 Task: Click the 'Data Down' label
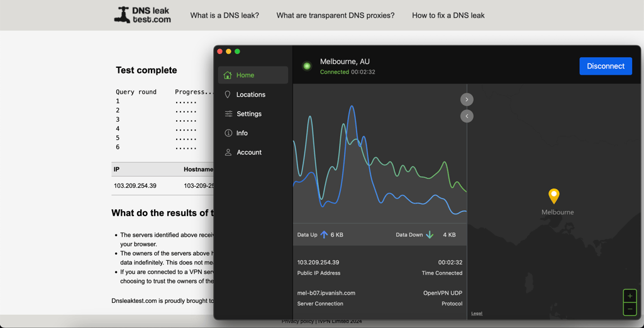[409, 235]
